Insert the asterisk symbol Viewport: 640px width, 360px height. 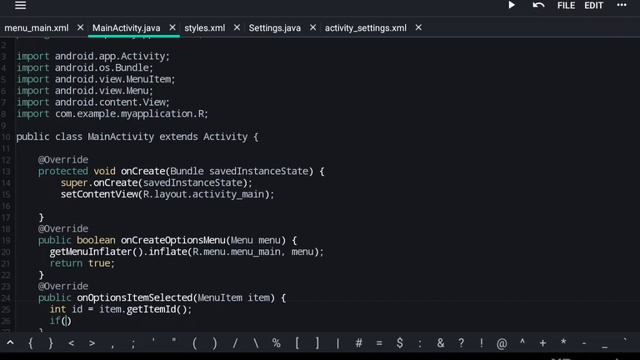(x=563, y=342)
